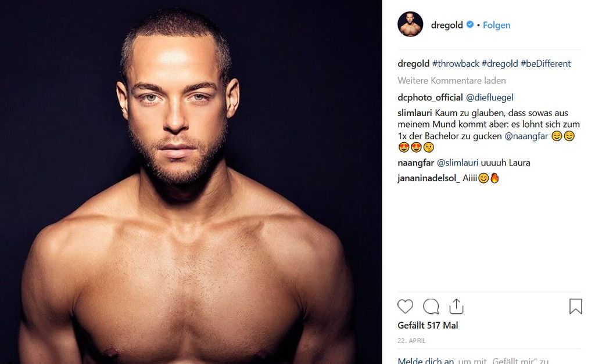Open the 22. APRIL post date link
The height and width of the screenshot is (364, 595).
click(x=412, y=341)
